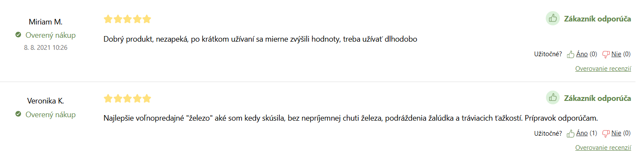Open 'Overovanie recenzií' under Miriam's review
This screenshot has width=644, height=155.
[603, 69]
